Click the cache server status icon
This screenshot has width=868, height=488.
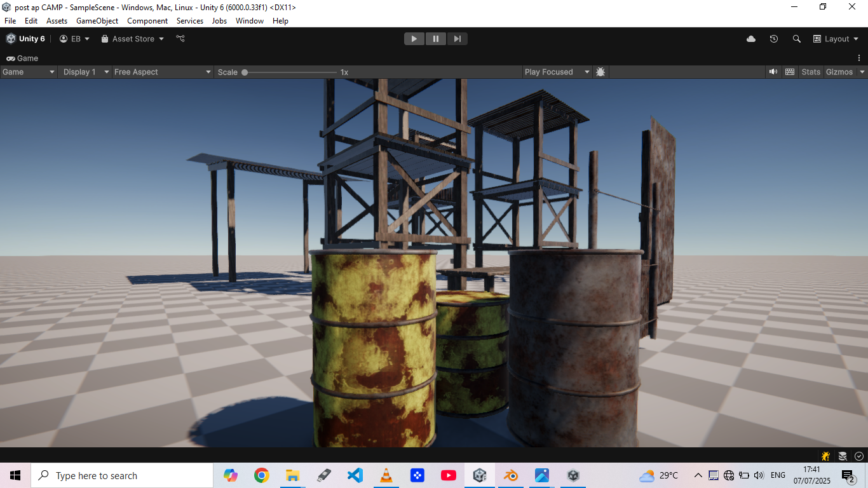[x=843, y=456]
